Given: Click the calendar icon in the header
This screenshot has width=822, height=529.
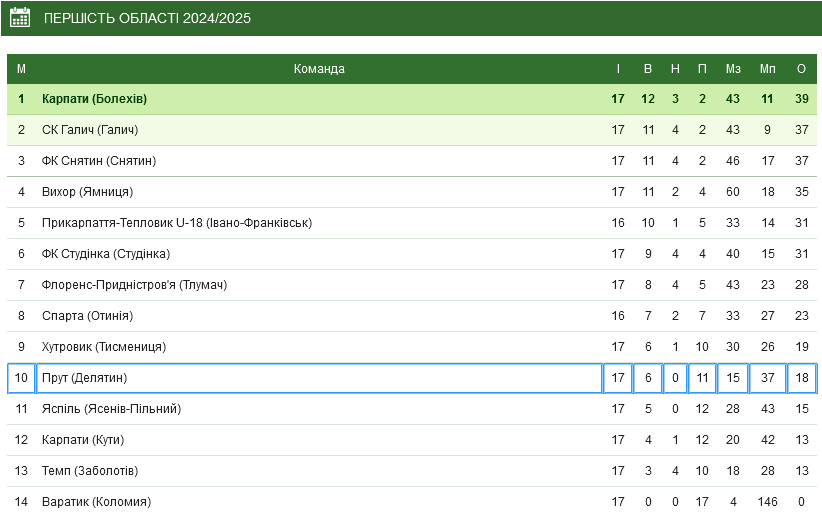Looking at the screenshot, I should (20, 17).
